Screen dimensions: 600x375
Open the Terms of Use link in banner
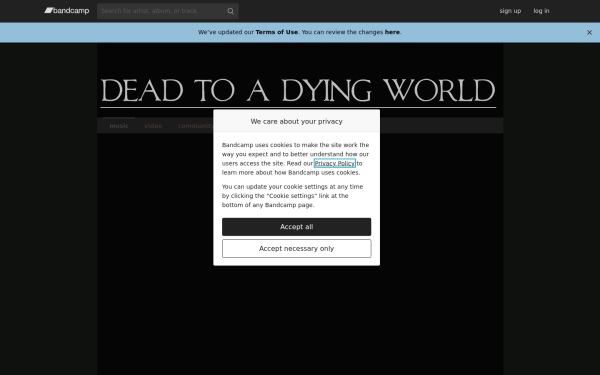pyautogui.click(x=276, y=32)
